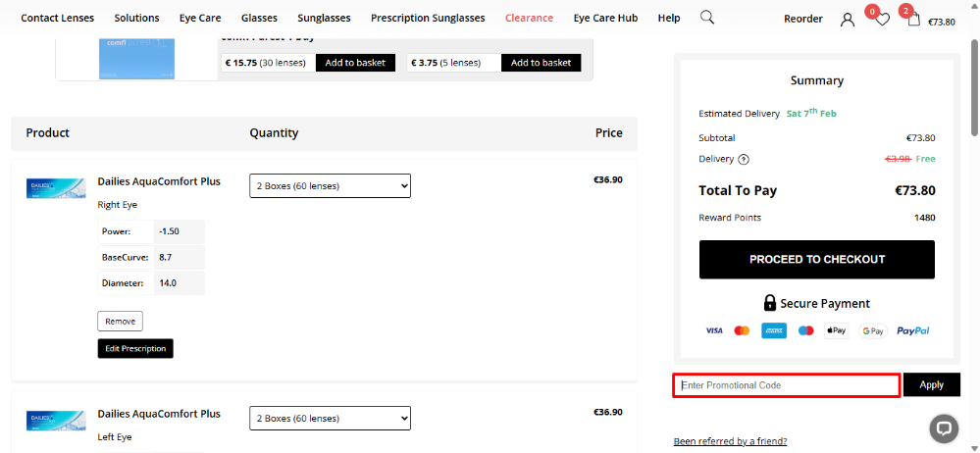Go to the Clearance section
The image size is (980, 453).
click(530, 18)
